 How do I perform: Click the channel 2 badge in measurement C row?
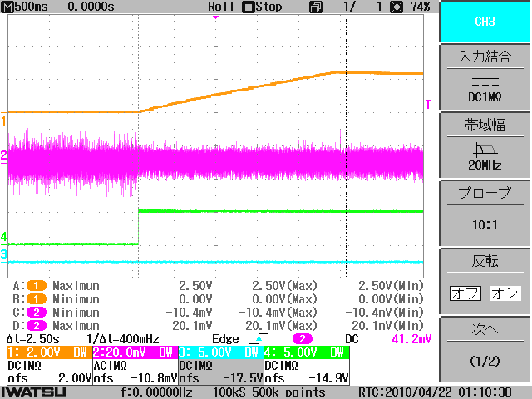click(x=37, y=313)
